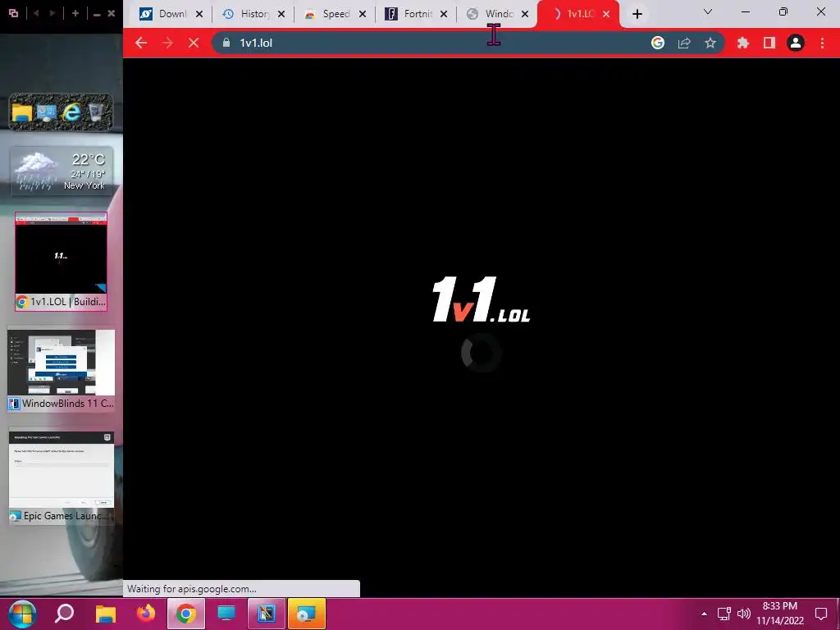Click the sidebar plus button
This screenshot has height=630, width=840.
coord(75,13)
